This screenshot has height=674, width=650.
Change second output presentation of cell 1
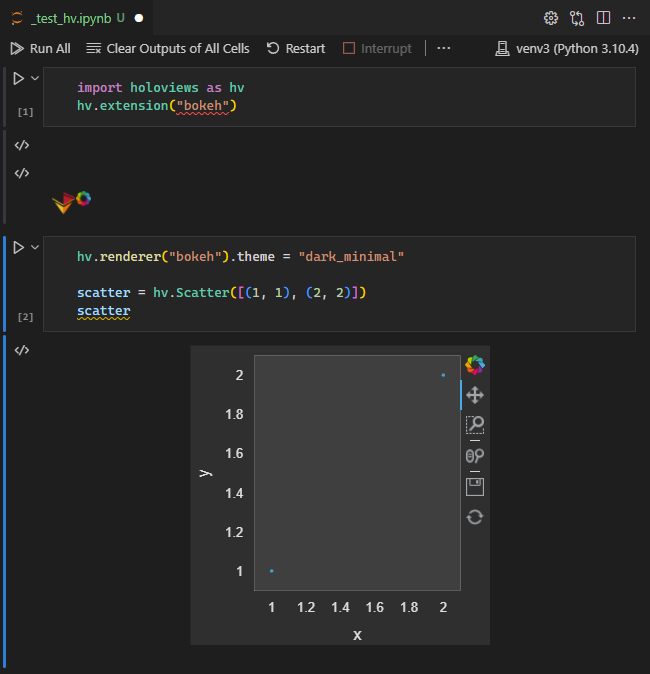point(22,173)
